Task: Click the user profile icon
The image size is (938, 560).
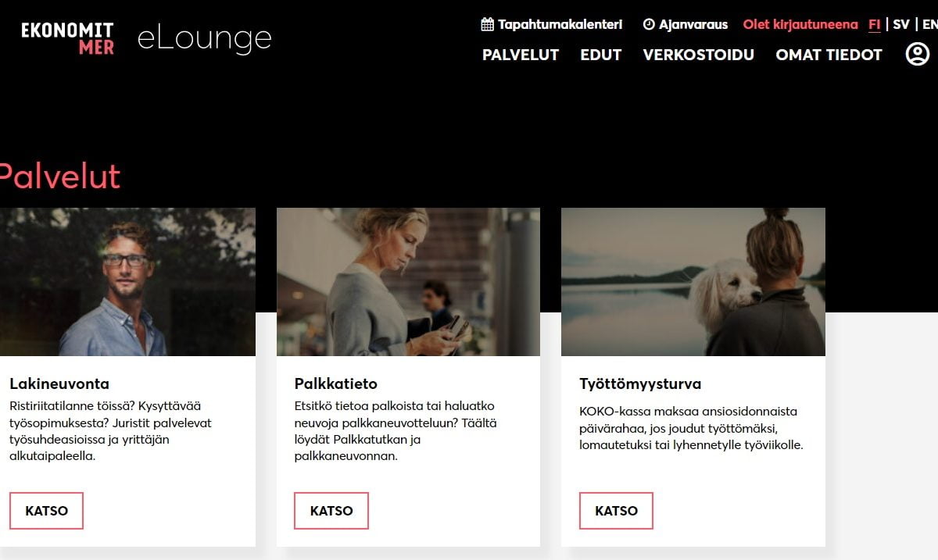Action: pyautogui.click(x=917, y=54)
